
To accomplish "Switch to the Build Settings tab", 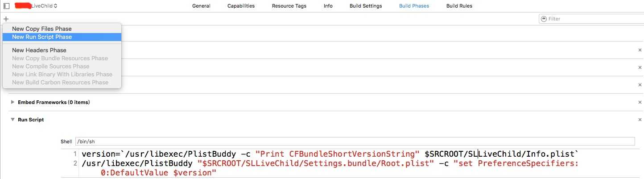I will 366,6.
